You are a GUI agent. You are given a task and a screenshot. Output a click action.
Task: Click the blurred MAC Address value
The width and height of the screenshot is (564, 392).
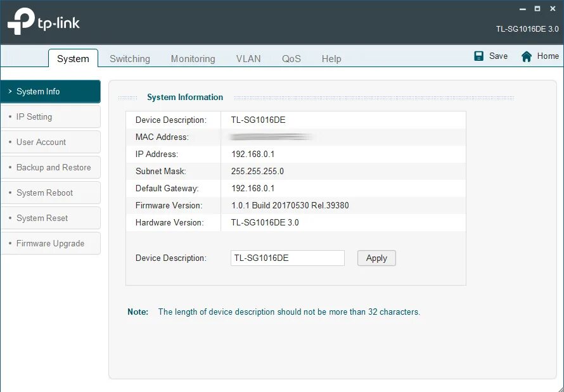point(271,137)
